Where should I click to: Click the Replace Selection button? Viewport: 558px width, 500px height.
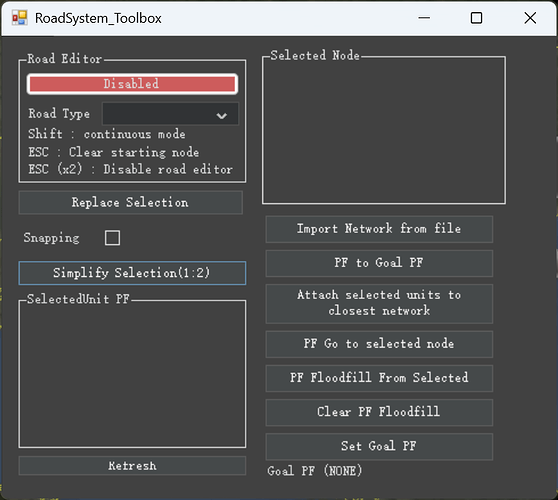(x=131, y=202)
